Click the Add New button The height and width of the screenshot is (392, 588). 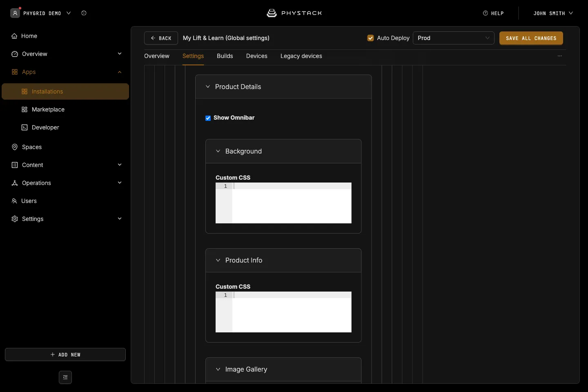point(65,354)
